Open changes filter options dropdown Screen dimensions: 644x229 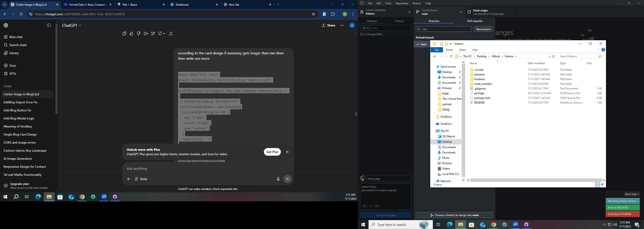(365, 28)
